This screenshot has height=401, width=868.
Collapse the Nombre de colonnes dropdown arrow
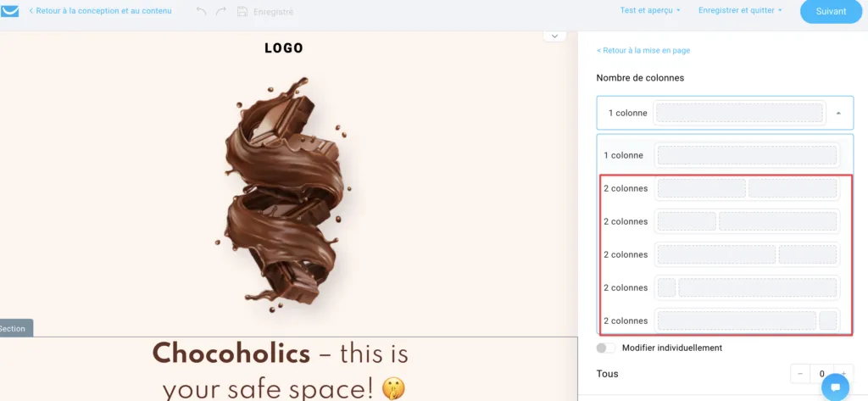(838, 113)
